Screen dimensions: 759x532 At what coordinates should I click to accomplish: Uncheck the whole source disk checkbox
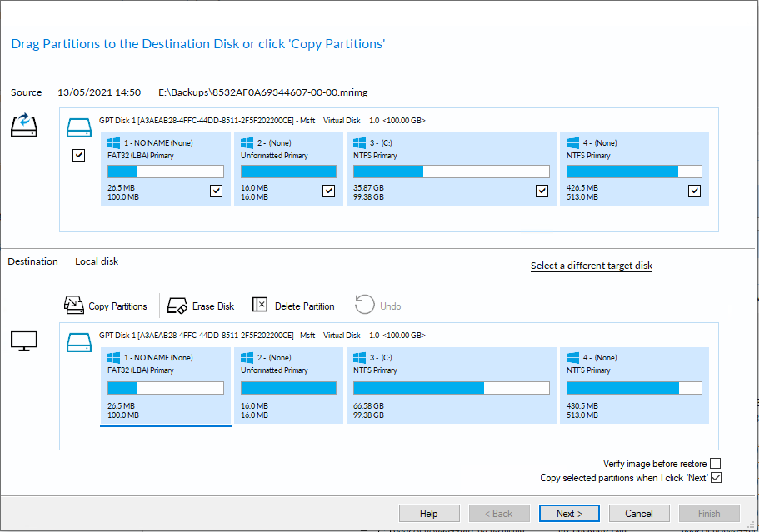pyautogui.click(x=78, y=155)
